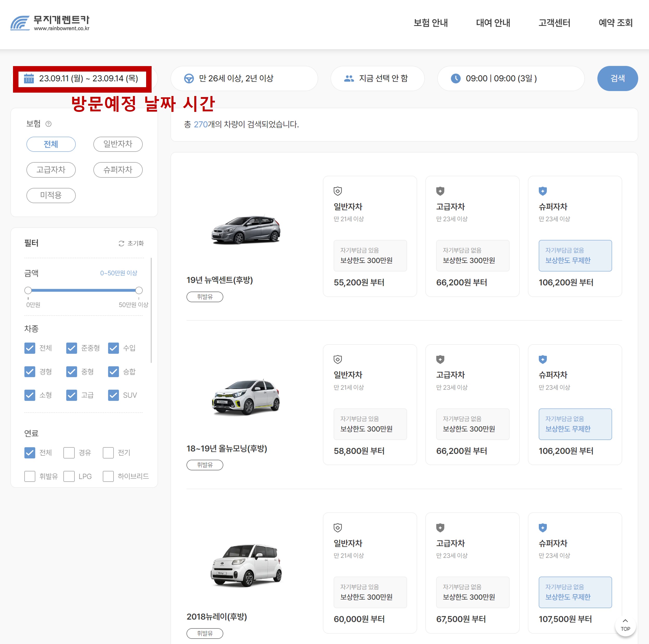This screenshot has height=644, width=649.
Task: Click the shield icon on the 슈퍼자차 card
Action: (543, 191)
